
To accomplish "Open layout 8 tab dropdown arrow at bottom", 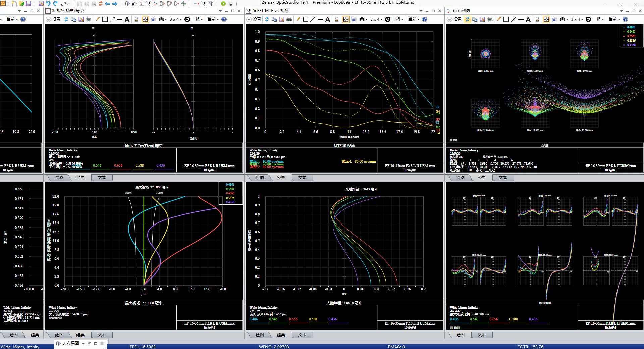I will click(x=83, y=343).
